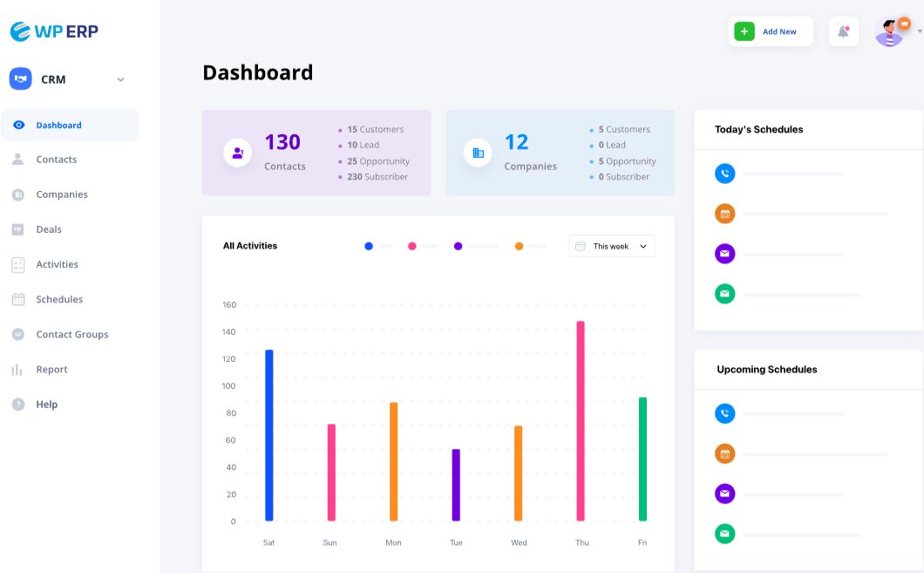Click the purple legend color dot

point(458,246)
